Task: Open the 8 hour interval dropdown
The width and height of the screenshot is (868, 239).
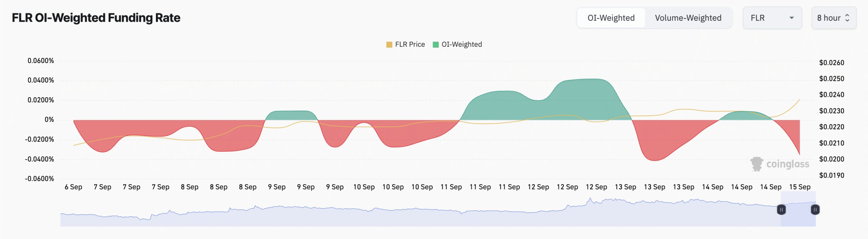Action: click(x=834, y=18)
